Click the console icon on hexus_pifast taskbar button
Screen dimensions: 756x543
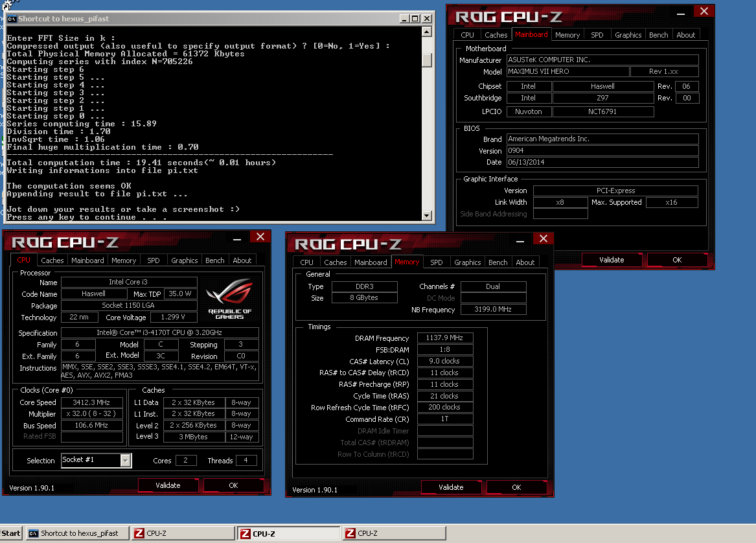click(33, 533)
